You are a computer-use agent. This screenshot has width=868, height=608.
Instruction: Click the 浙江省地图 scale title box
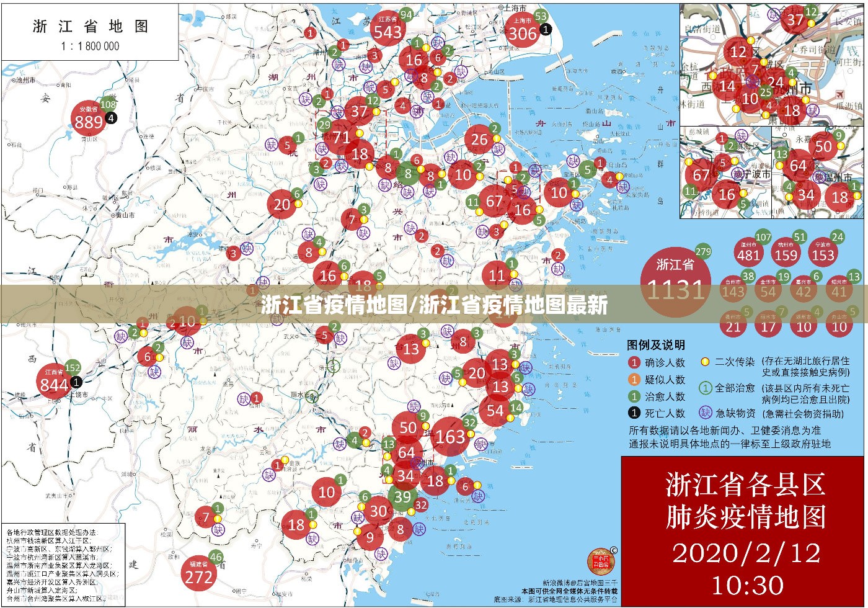pyautogui.click(x=90, y=34)
